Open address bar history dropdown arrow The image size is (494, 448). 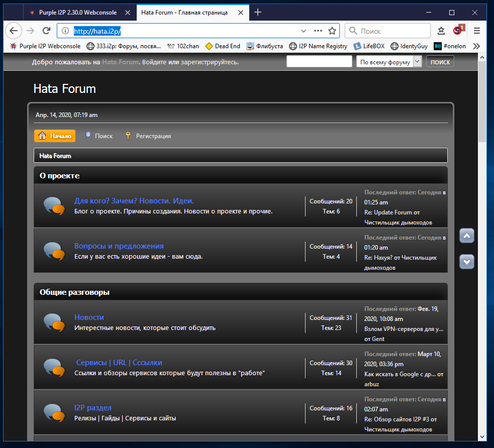304,31
